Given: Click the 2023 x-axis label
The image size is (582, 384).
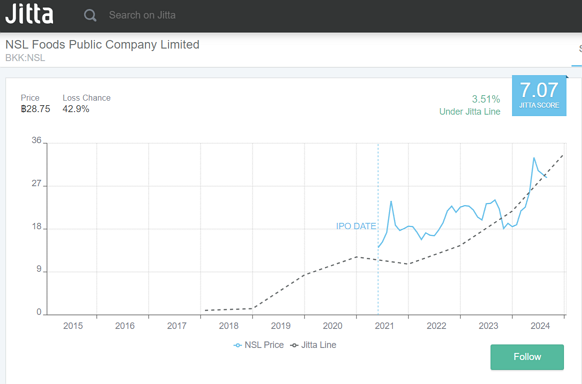Looking at the screenshot, I should click(488, 326).
